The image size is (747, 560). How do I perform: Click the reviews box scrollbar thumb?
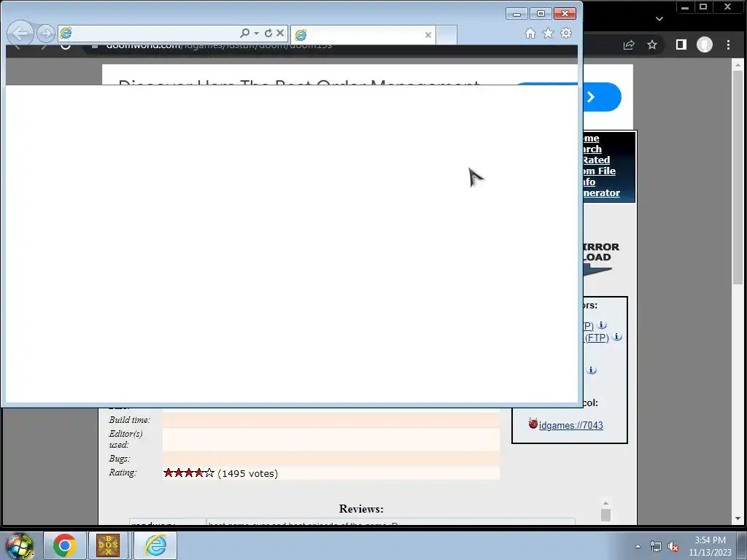[605, 516]
